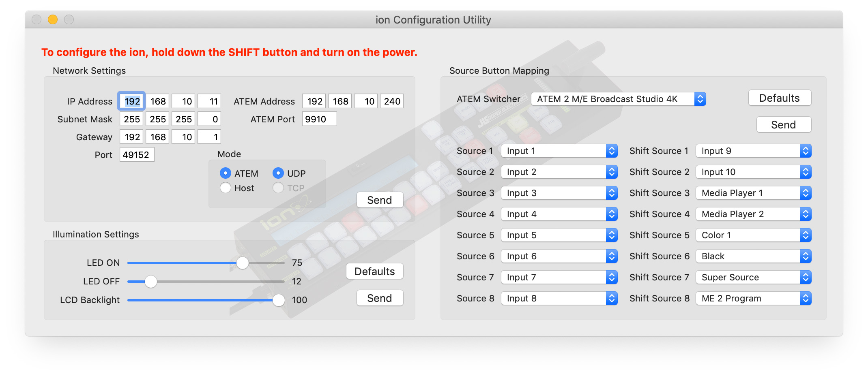
Task: Open the Source 6 input dropdown
Action: [x=559, y=256]
